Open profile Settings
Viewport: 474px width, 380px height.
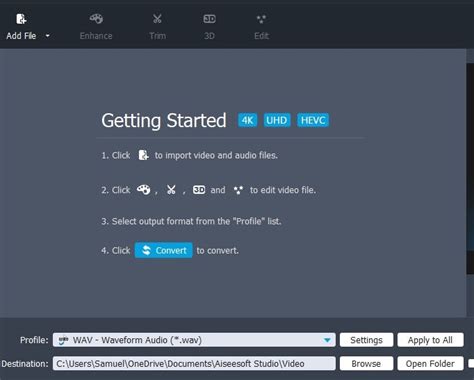click(x=366, y=340)
